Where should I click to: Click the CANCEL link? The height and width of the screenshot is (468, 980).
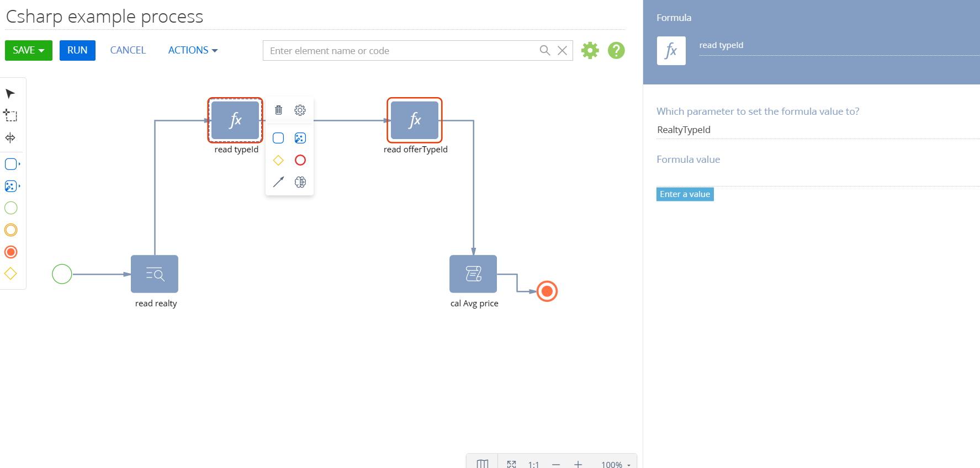point(128,50)
